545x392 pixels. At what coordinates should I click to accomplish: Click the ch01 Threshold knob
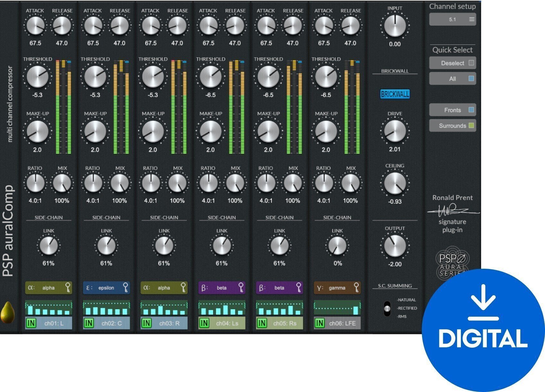tap(38, 77)
